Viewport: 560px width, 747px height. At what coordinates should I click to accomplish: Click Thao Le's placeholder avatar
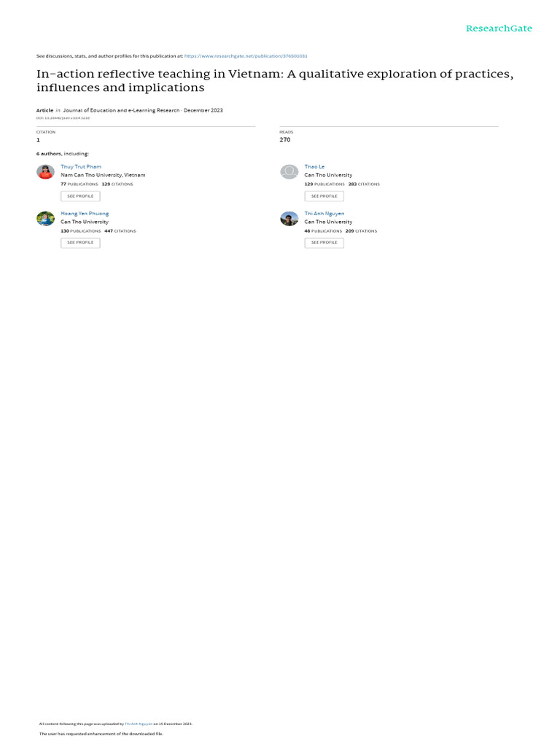coord(289,171)
